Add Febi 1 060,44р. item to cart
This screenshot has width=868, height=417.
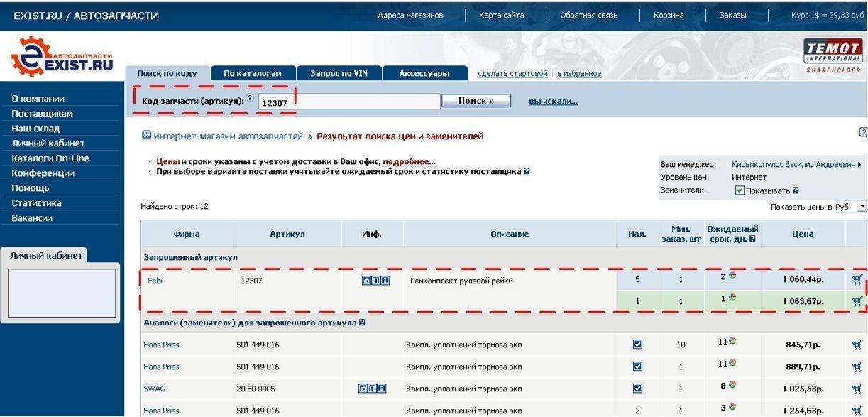pos(857,279)
